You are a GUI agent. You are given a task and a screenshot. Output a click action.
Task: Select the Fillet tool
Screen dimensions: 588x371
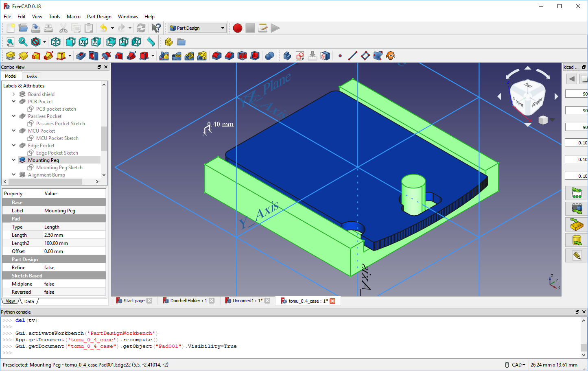point(216,56)
